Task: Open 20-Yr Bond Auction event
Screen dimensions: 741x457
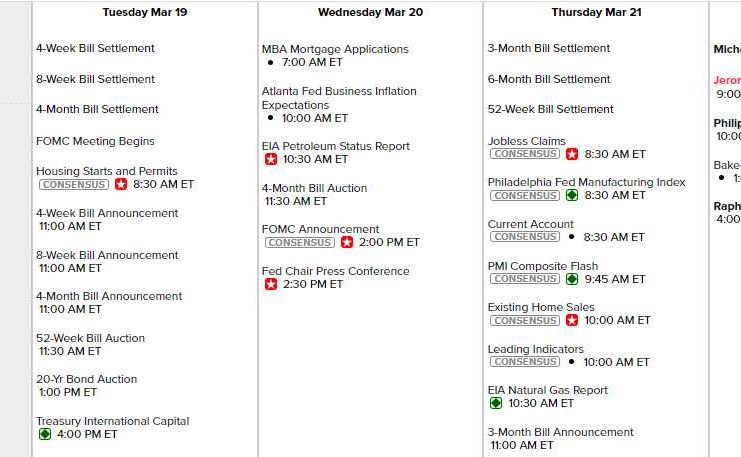Action: (x=87, y=379)
